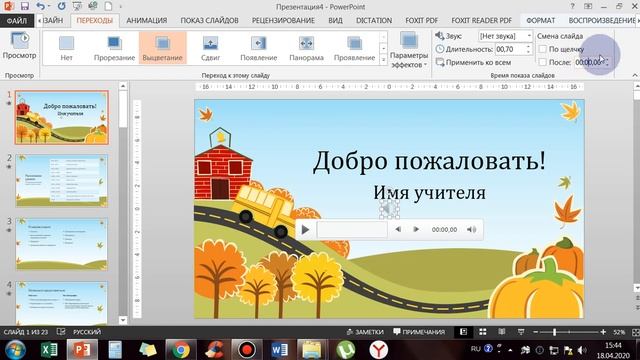
Task: Toggle the По щелчку checkbox
Action: pos(542,49)
